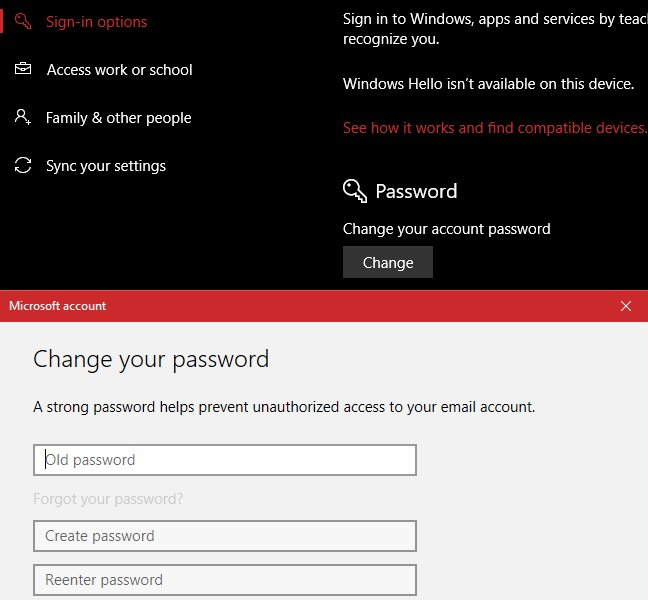Open the Sign-in options page label
The height and width of the screenshot is (600, 648).
coord(96,22)
